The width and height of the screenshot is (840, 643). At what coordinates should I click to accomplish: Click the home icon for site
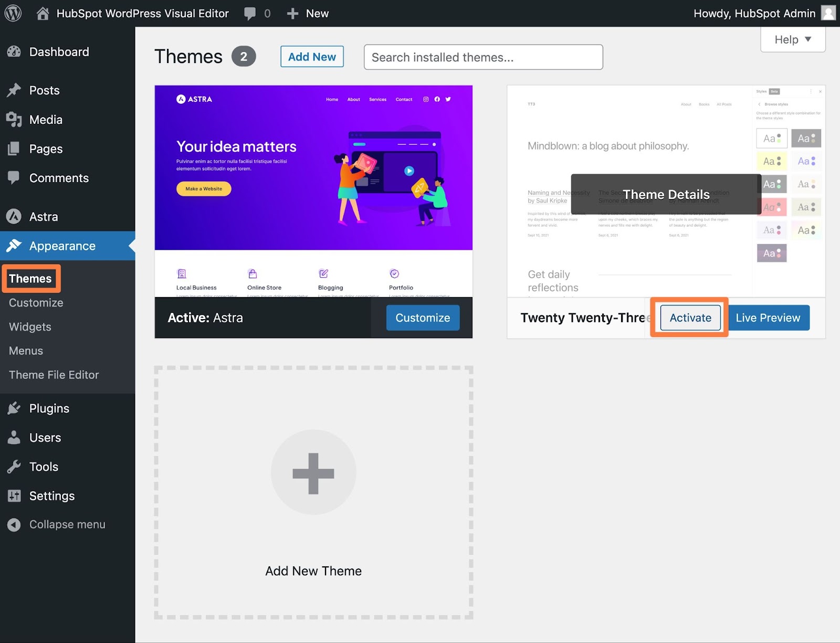coord(43,13)
